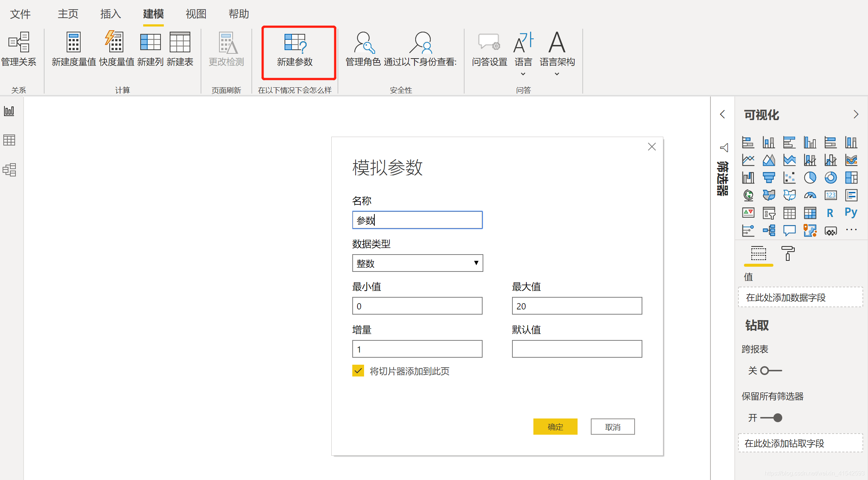
Task: Turn off the 保留所有筛选器 toggle
Action: click(x=772, y=418)
